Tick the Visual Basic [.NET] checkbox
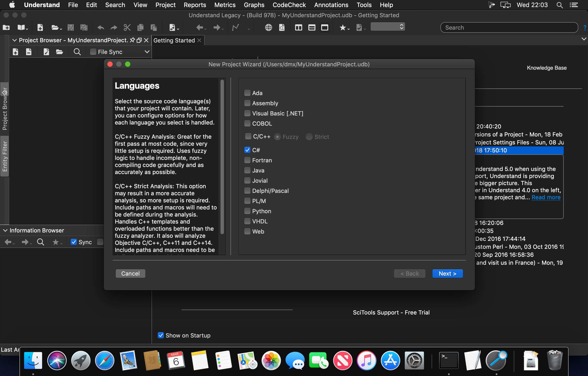 click(x=247, y=113)
